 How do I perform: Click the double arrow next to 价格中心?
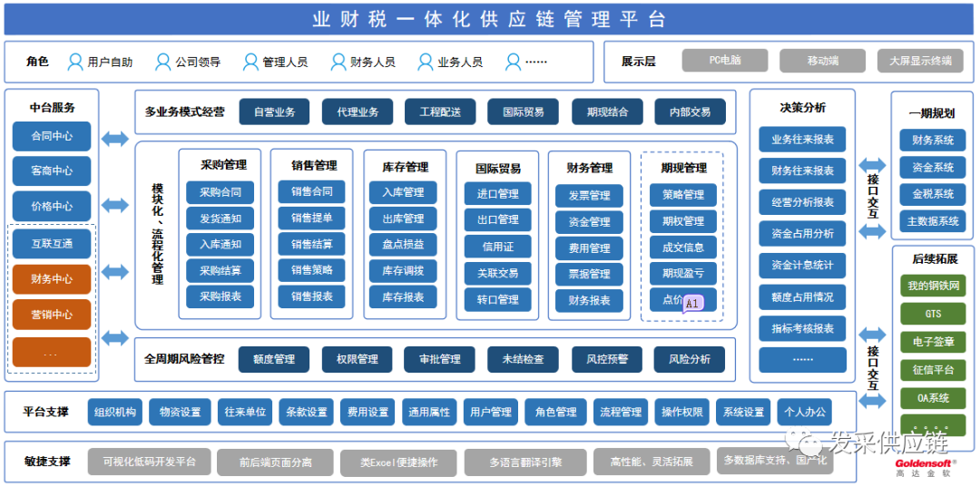coord(115,204)
